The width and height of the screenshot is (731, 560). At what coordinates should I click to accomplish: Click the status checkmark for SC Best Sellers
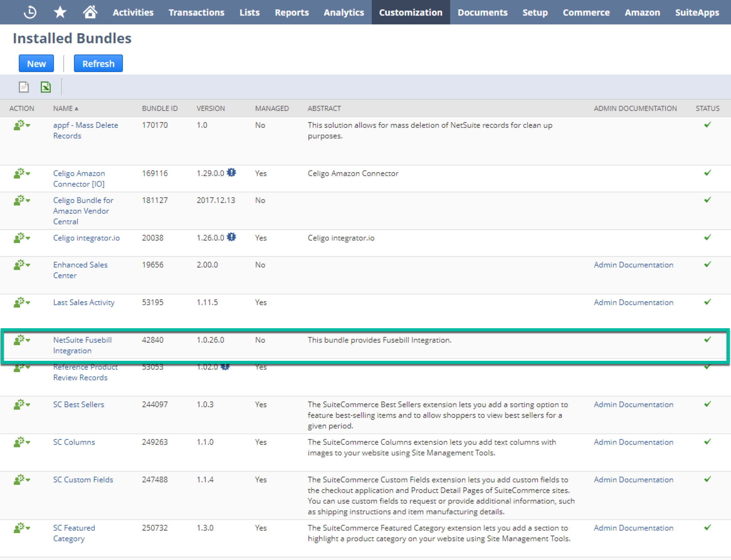click(707, 404)
